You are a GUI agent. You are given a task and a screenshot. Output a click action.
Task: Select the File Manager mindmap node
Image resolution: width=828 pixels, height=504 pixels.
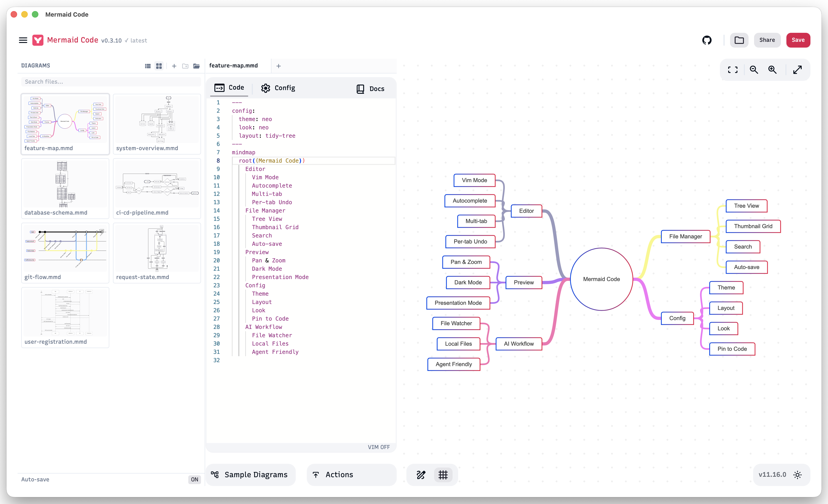tap(685, 237)
